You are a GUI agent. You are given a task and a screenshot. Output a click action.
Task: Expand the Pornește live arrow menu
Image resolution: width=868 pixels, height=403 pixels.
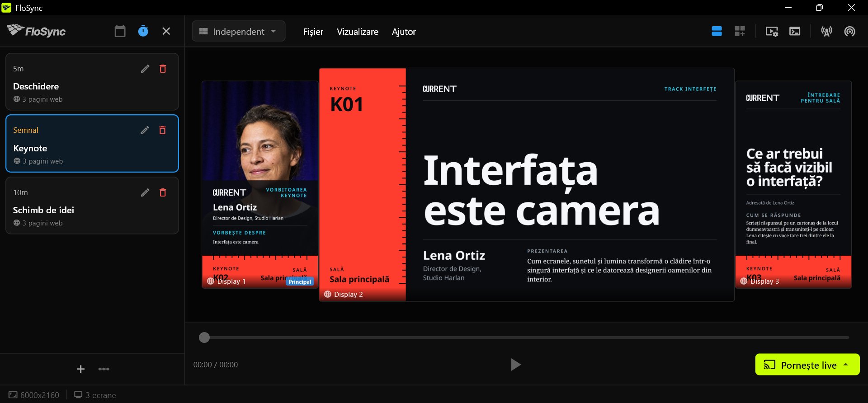pyautogui.click(x=846, y=364)
